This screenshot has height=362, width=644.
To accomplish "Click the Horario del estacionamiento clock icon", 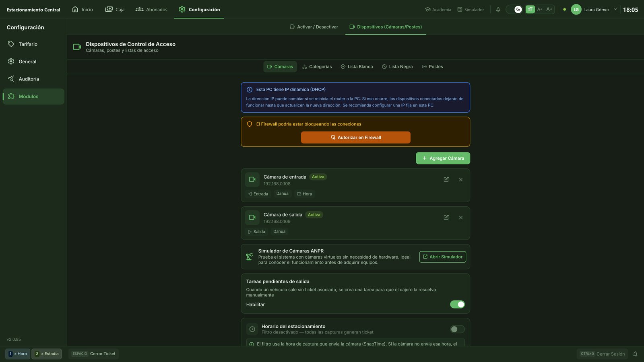I will [252, 329].
